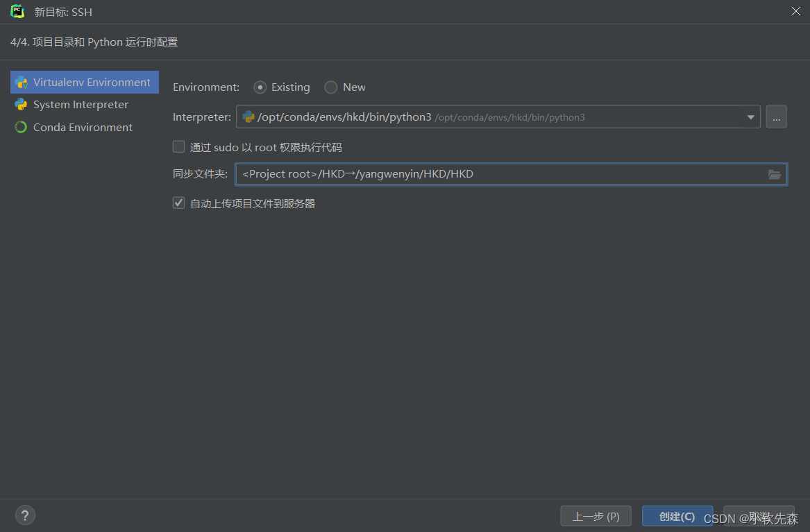
Task: Switch to System Interpreter option
Action: click(x=81, y=105)
